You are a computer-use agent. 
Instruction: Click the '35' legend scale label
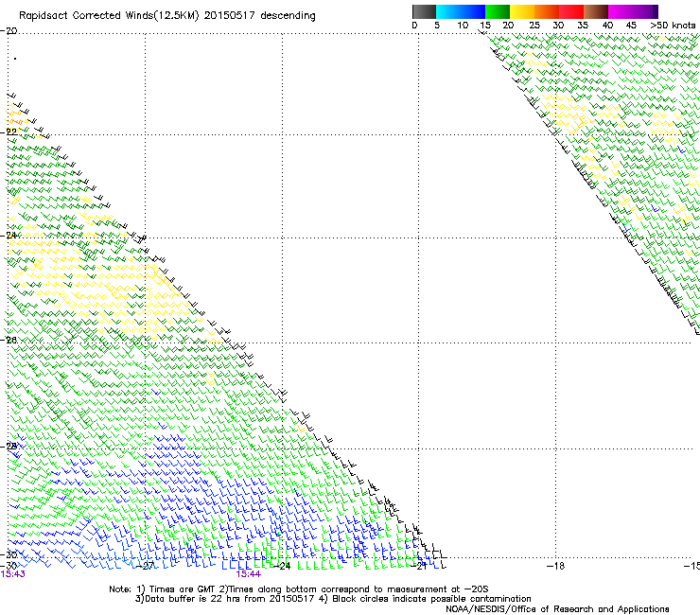(x=583, y=26)
